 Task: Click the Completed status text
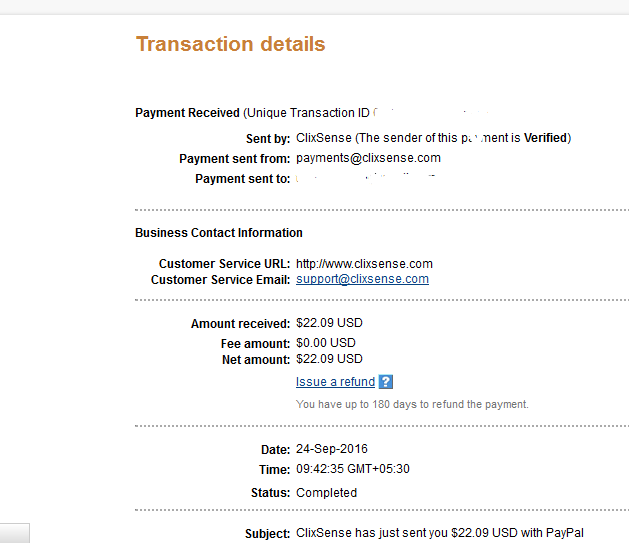(326, 492)
